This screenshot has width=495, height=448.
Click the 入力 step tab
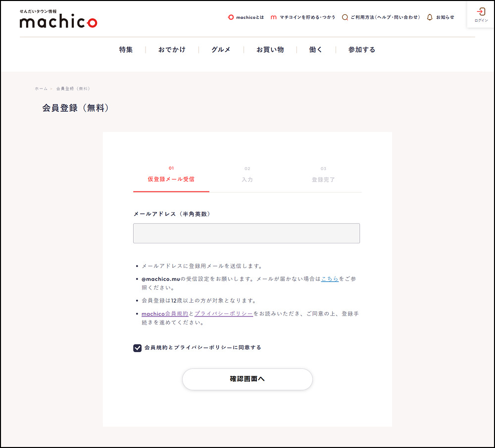[247, 179]
